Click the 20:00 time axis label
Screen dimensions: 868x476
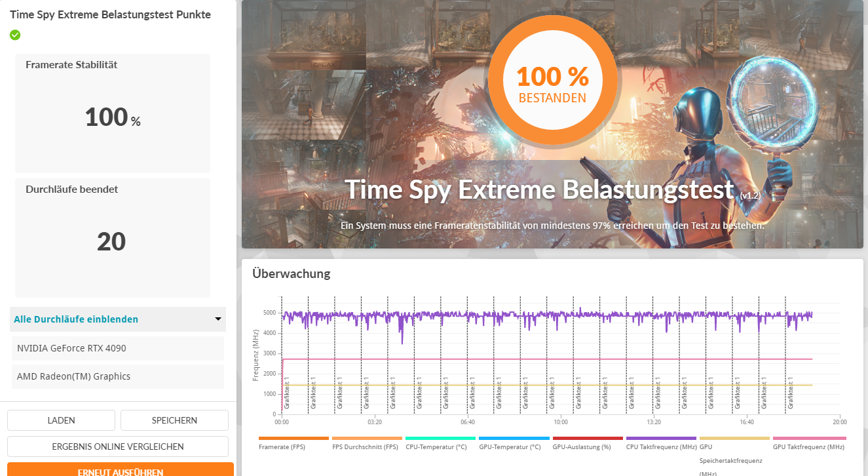click(x=839, y=422)
